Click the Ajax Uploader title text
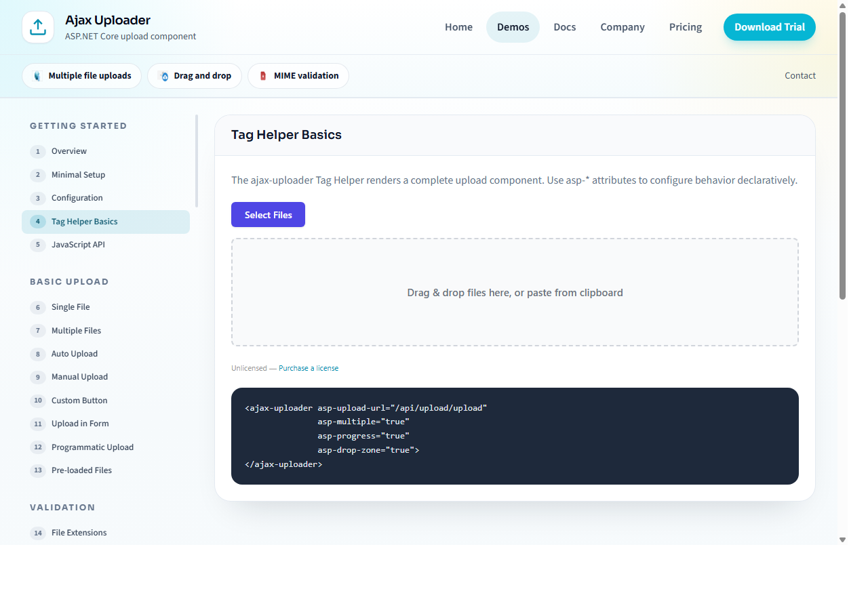 pyautogui.click(x=108, y=20)
